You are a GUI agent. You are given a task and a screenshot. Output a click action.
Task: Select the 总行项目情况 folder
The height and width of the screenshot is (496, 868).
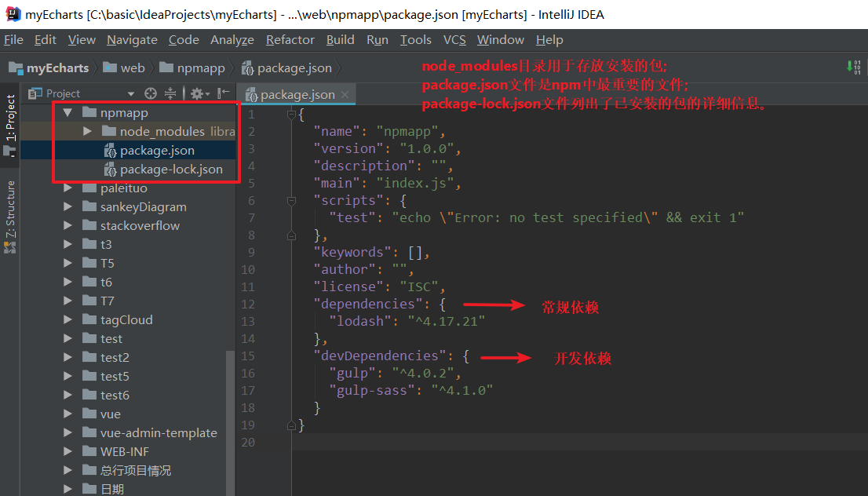[128, 470]
